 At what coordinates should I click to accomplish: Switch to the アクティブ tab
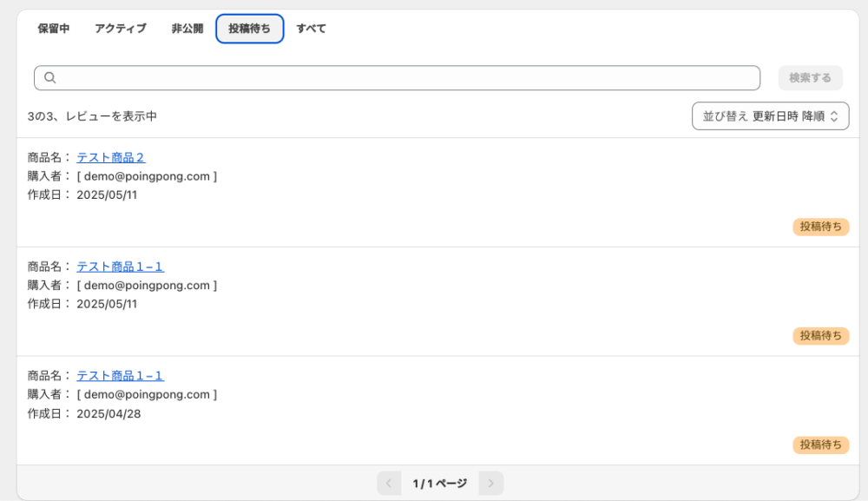(121, 29)
